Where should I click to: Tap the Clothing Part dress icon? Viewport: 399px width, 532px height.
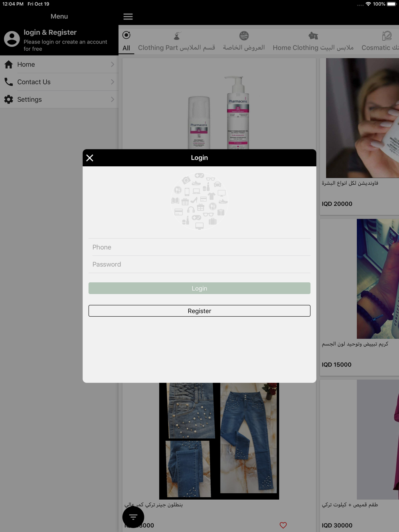pyautogui.click(x=177, y=36)
